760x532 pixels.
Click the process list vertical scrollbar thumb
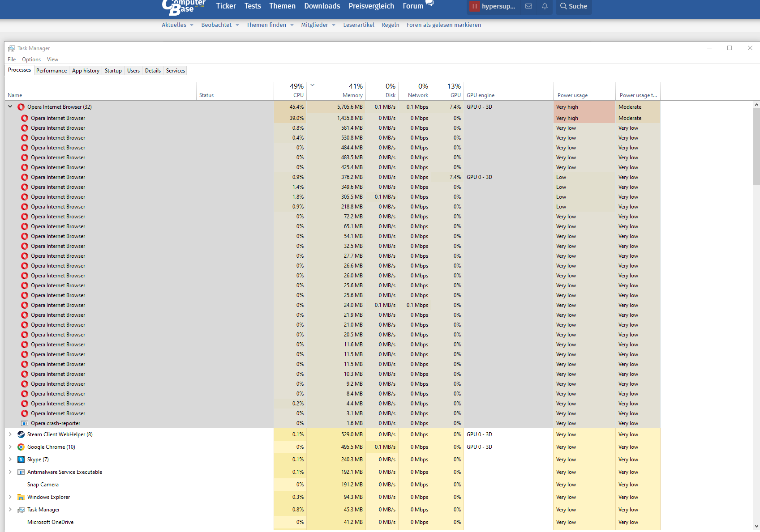(x=756, y=146)
